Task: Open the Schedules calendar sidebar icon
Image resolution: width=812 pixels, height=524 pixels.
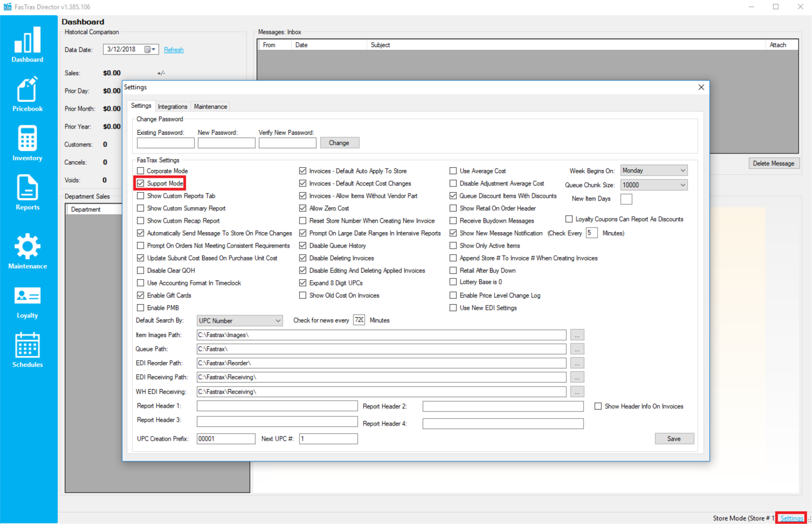Action: 27,350
